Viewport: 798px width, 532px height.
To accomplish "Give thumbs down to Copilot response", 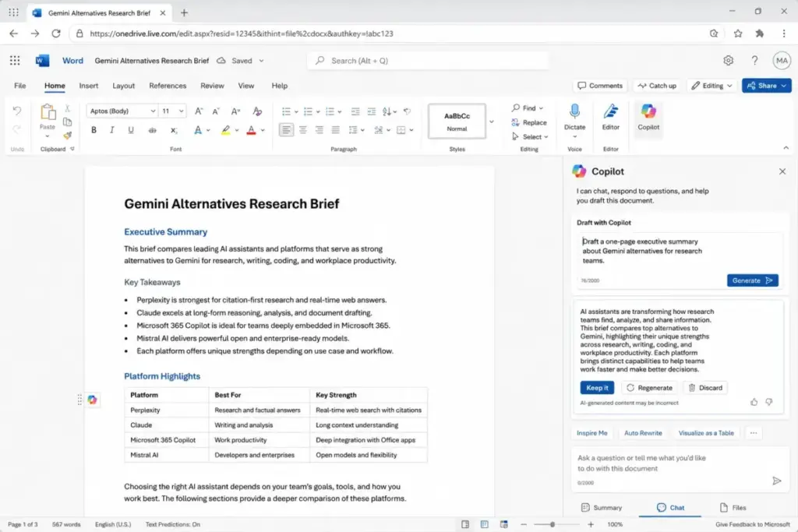I will click(769, 402).
